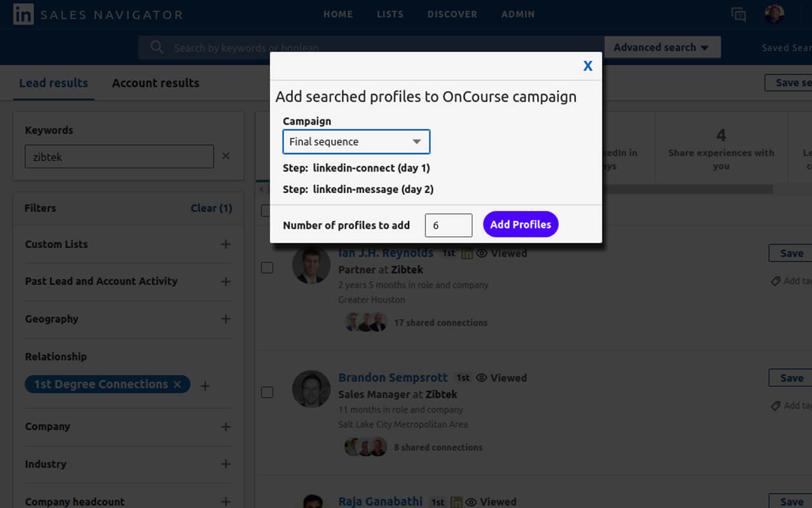Open the Advanced search dropdown

[662, 48]
